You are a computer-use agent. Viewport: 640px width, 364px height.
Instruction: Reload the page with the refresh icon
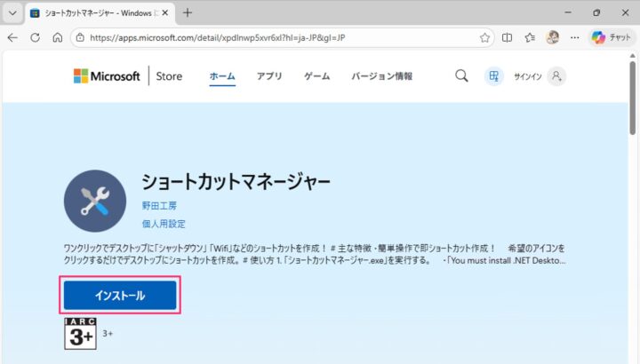point(35,37)
